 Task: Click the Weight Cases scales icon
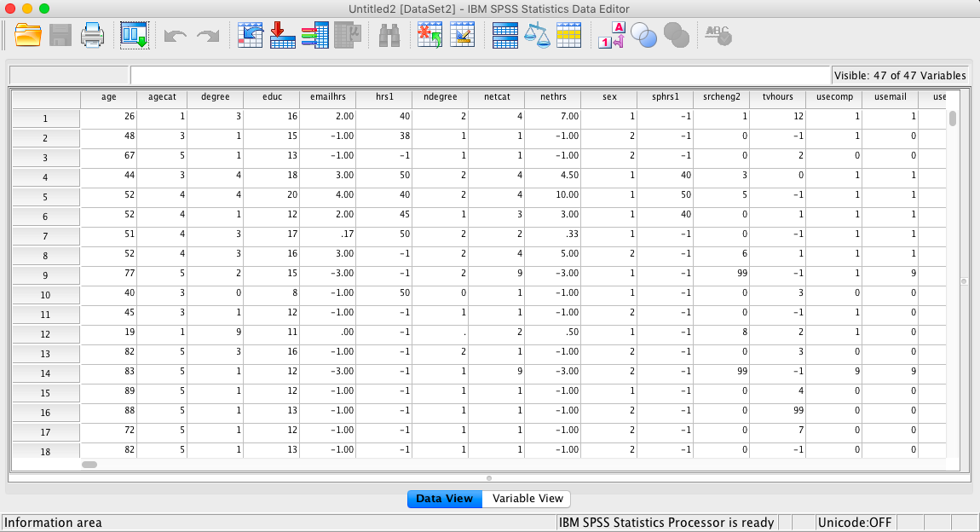pyautogui.click(x=538, y=35)
